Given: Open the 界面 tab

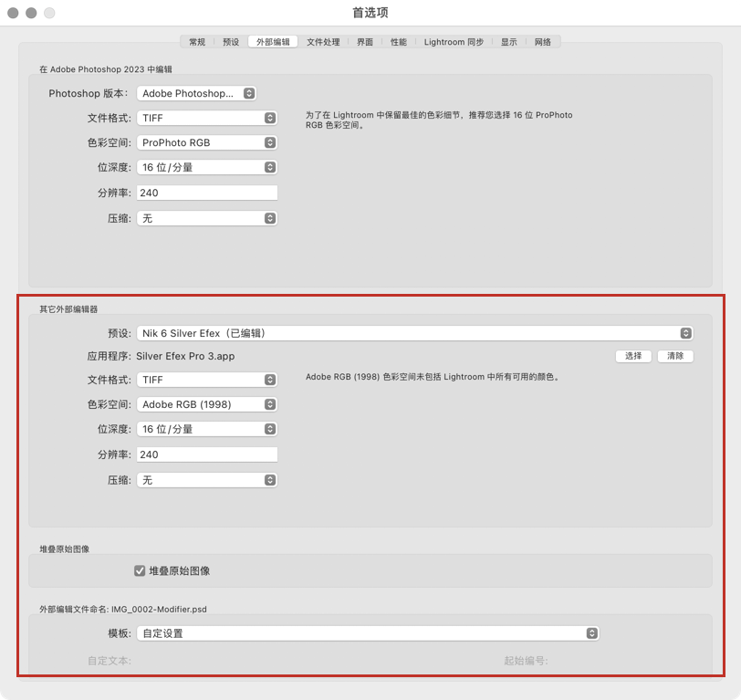Looking at the screenshot, I should coord(364,42).
